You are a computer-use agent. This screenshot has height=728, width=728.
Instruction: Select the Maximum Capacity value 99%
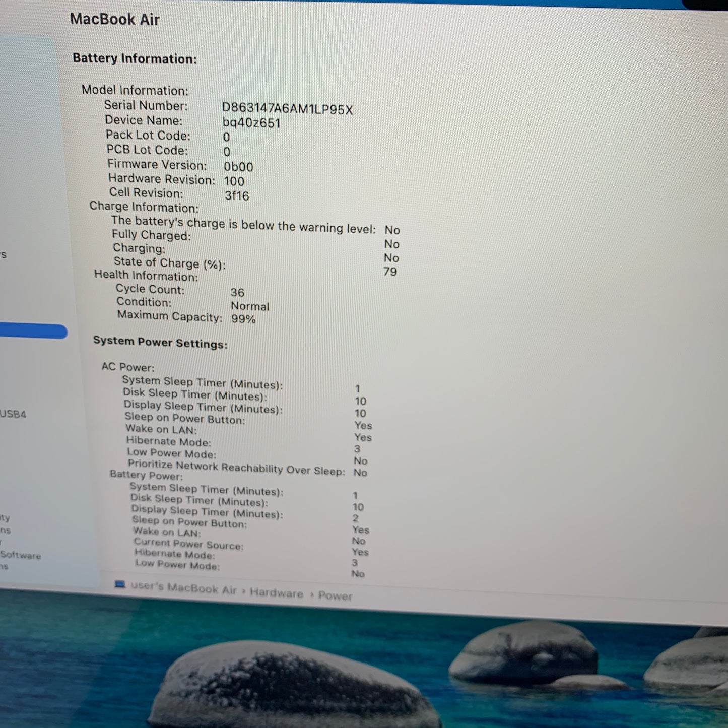click(x=243, y=319)
